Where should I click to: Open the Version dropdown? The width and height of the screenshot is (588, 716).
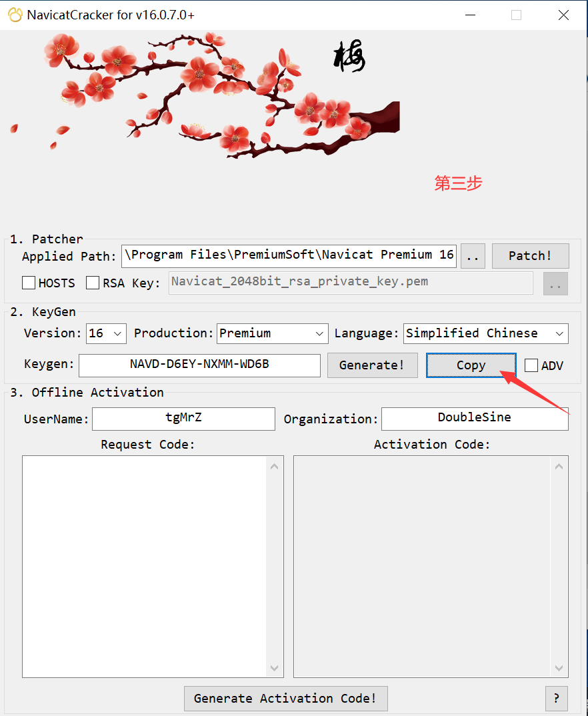tap(106, 333)
